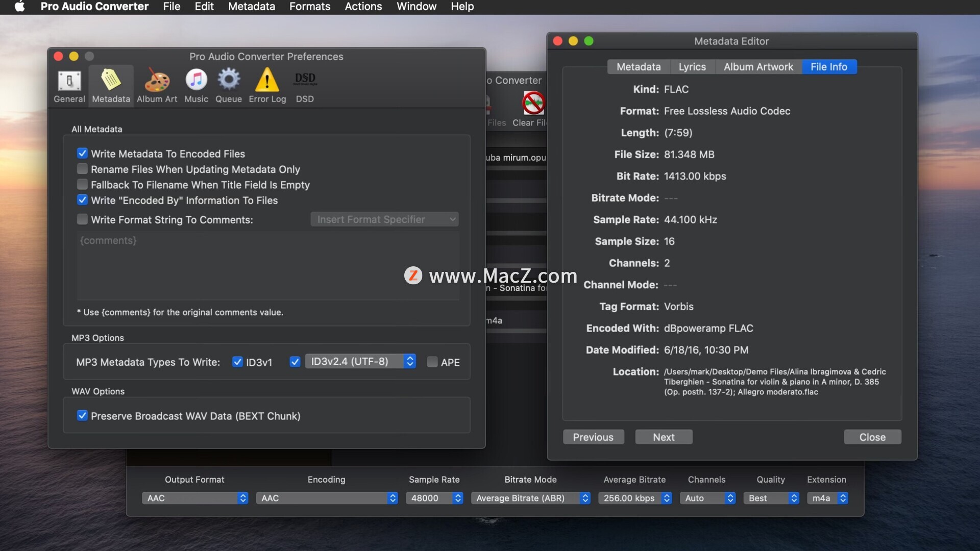This screenshot has height=551, width=980.
Task: Toggle ID3v1 checkbox
Action: 237,362
